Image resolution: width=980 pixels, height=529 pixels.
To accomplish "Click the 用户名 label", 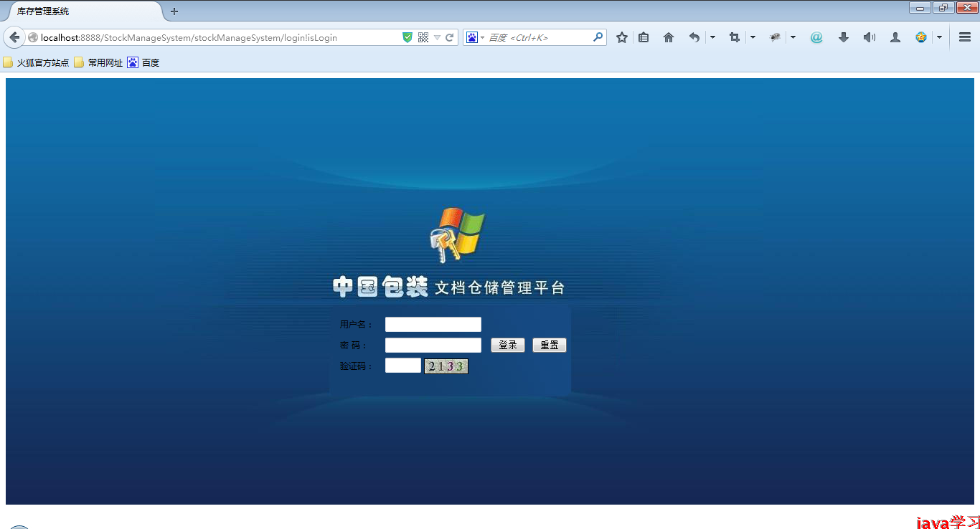I will [x=357, y=325].
